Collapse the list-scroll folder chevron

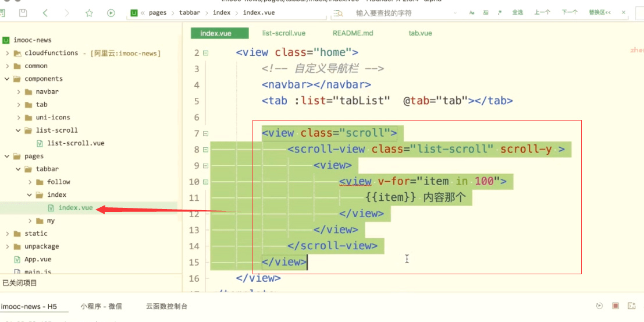tap(19, 130)
